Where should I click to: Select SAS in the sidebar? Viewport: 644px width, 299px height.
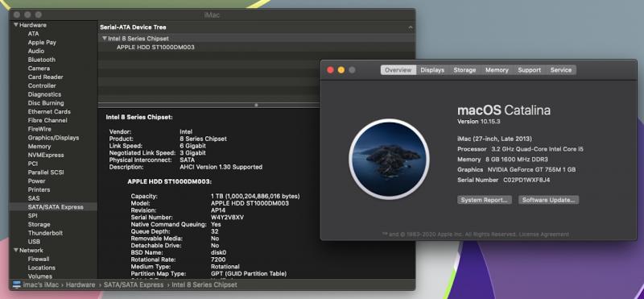[x=34, y=198]
